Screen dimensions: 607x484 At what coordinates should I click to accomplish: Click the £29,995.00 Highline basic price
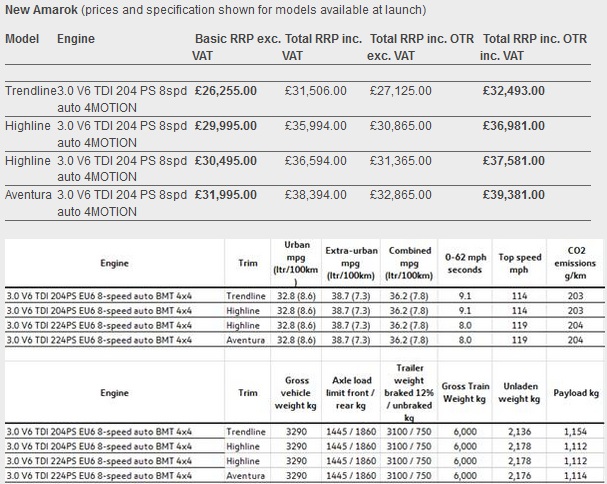point(226,125)
